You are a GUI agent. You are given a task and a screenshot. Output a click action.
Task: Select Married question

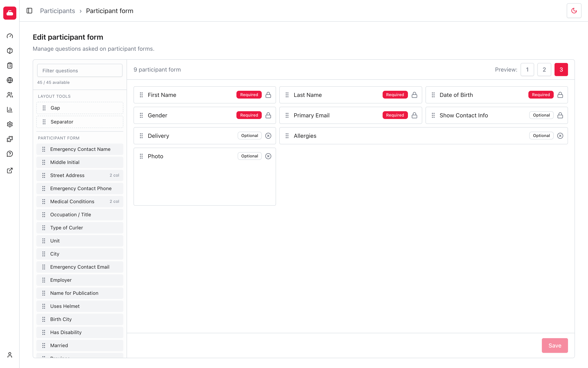point(80,345)
